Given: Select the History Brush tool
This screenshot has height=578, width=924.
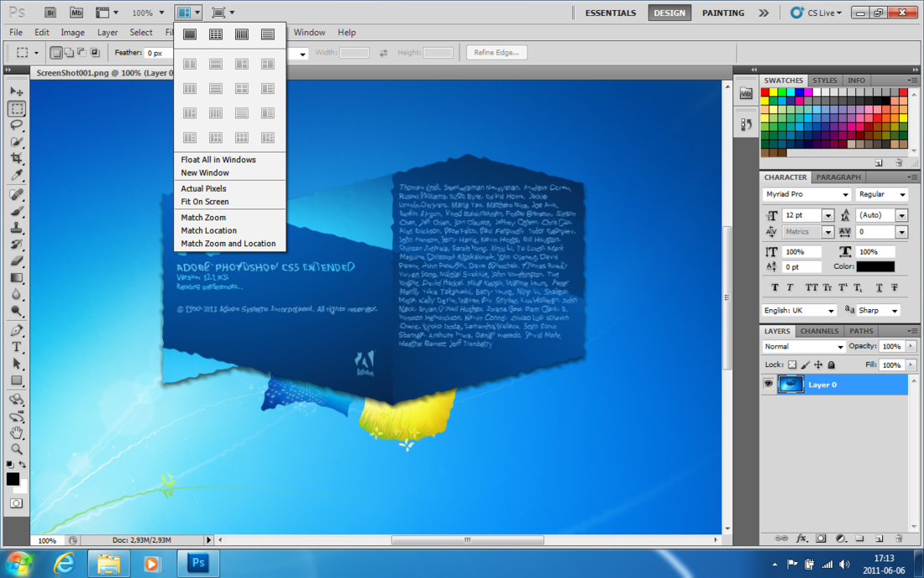Looking at the screenshot, I should click(17, 244).
